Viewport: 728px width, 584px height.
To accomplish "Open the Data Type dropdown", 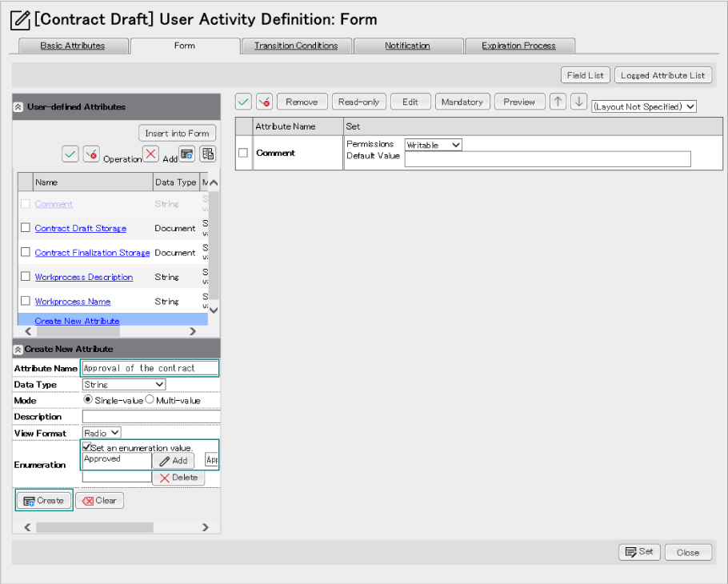I will [x=124, y=385].
